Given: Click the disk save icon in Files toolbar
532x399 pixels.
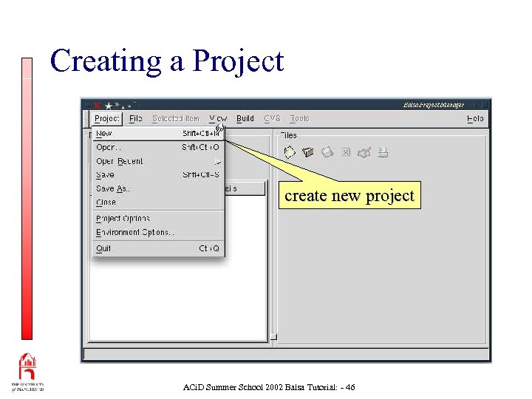Looking at the screenshot, I should (x=327, y=152).
